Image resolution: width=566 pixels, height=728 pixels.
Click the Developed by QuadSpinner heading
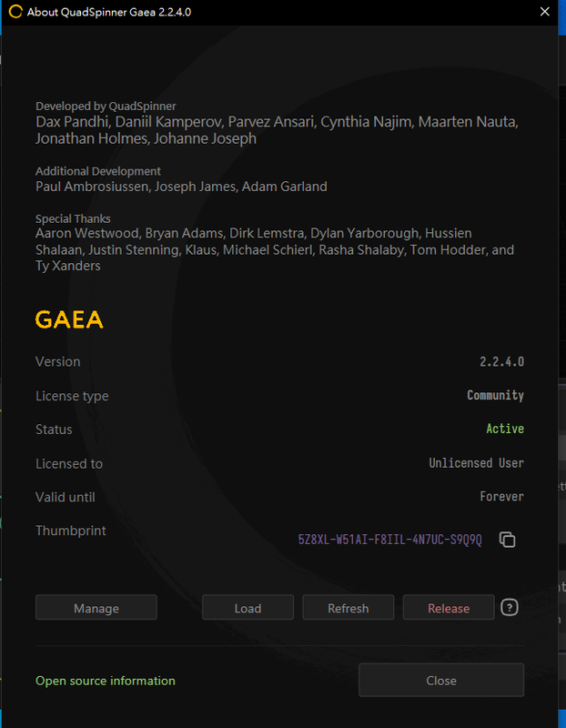(x=106, y=106)
